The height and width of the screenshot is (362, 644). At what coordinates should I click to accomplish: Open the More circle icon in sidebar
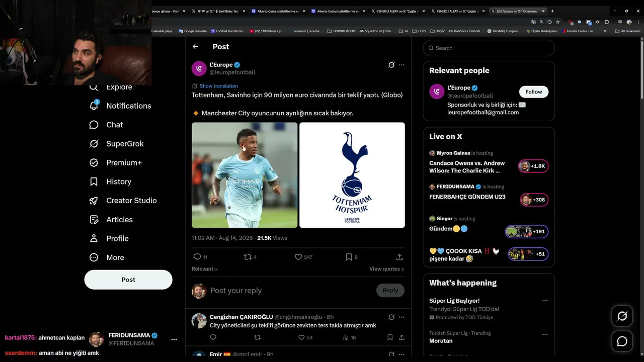[x=94, y=257]
